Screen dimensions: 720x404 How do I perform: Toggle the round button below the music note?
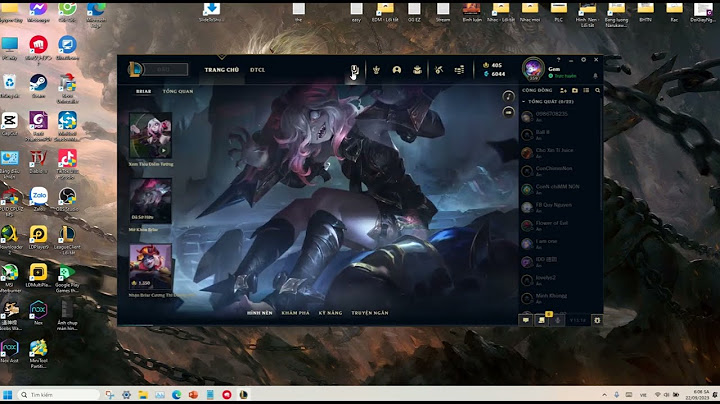pos(508,112)
